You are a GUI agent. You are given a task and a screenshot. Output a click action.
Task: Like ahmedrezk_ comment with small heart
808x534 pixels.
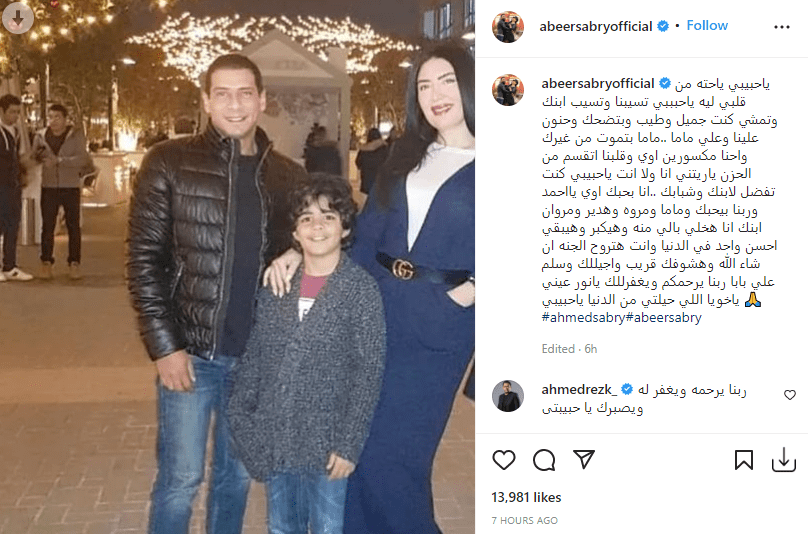tap(789, 395)
